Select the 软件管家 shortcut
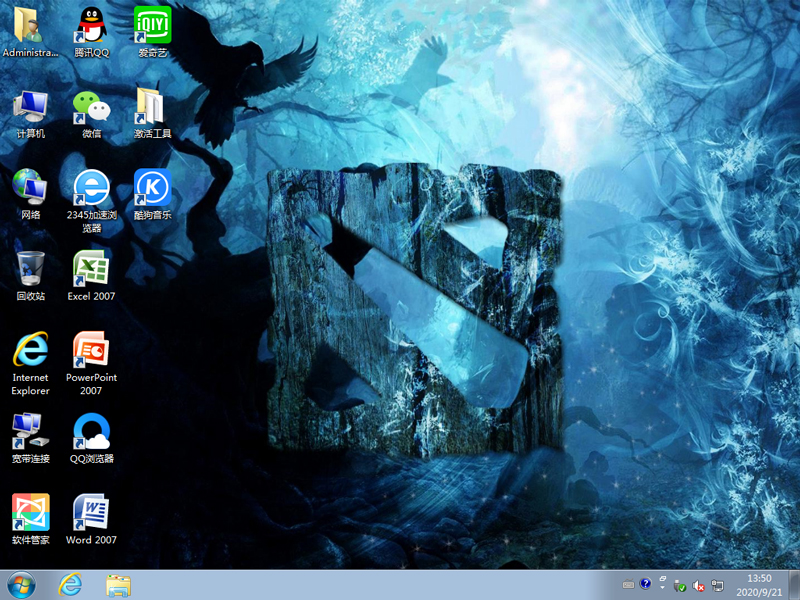Viewport: 800px width, 600px height. [x=30, y=519]
